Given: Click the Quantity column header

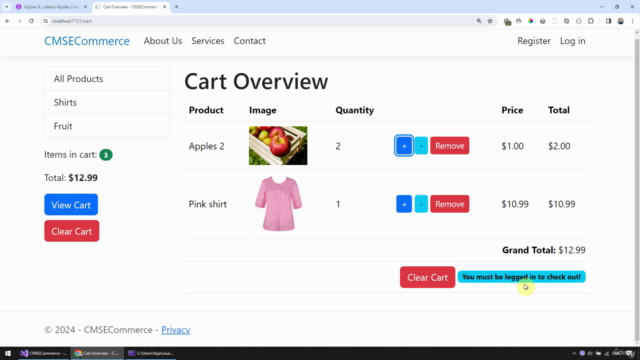Looking at the screenshot, I should pos(355,110).
